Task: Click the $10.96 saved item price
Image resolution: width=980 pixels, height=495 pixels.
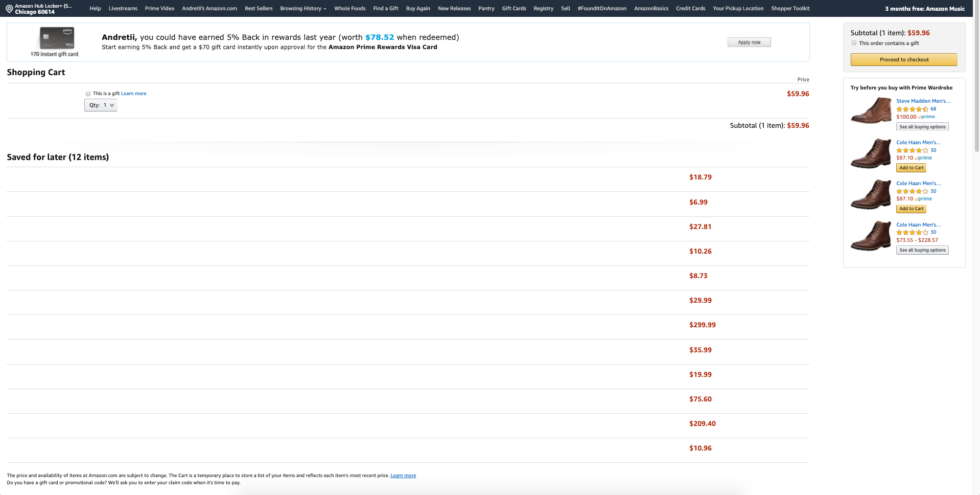Action: [700, 448]
